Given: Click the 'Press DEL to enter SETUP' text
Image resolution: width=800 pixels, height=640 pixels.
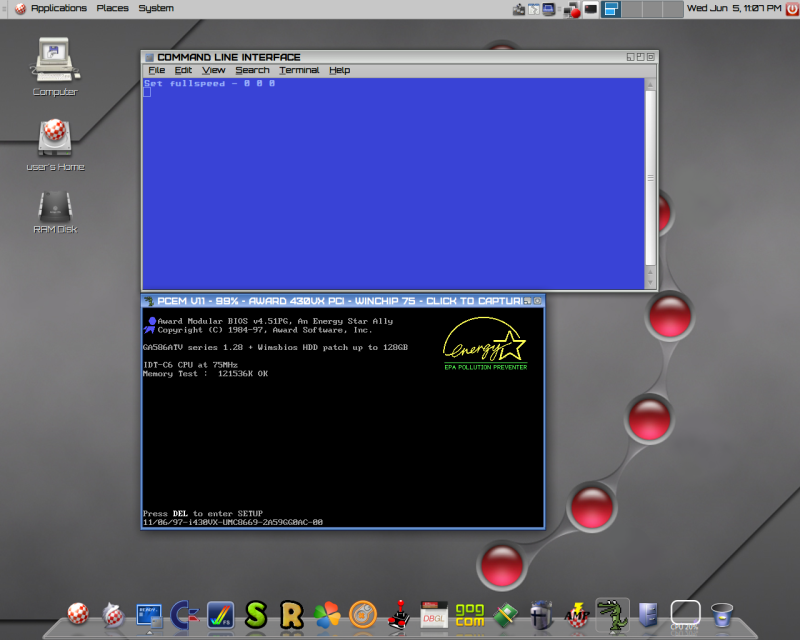Looking at the screenshot, I should pos(203,513).
